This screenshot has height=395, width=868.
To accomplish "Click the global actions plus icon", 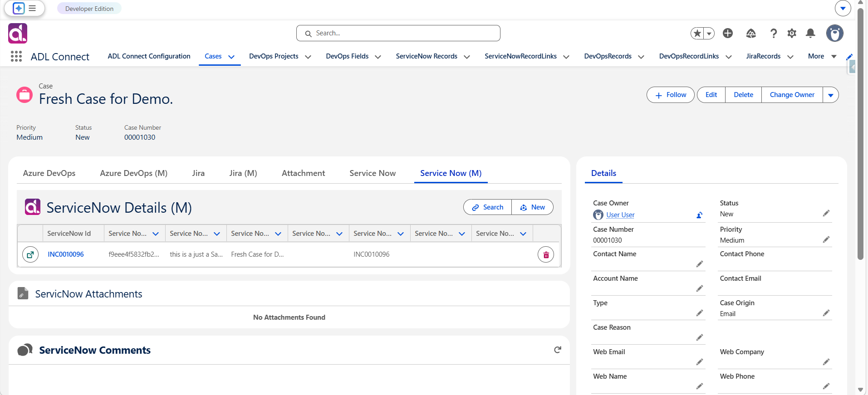I will (x=728, y=33).
